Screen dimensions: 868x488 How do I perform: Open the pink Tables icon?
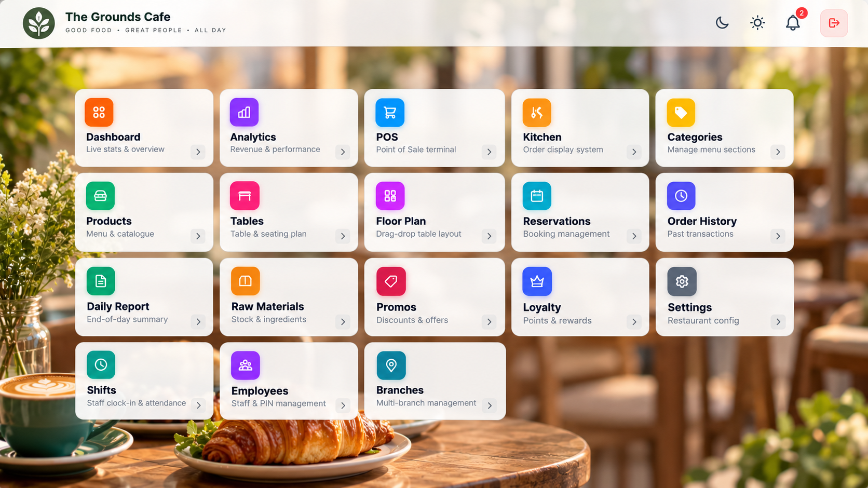pos(245,196)
